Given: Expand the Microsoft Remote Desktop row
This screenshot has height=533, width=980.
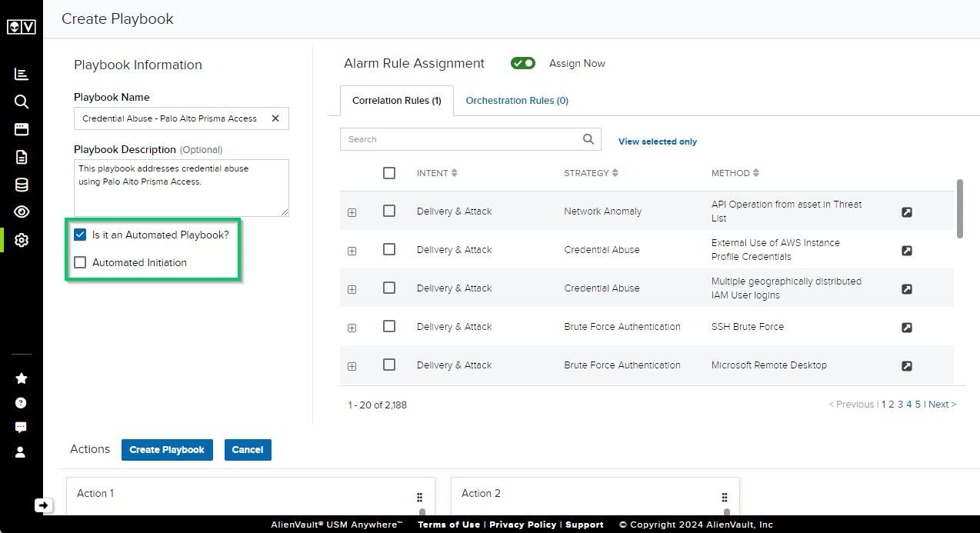Looking at the screenshot, I should (352, 366).
